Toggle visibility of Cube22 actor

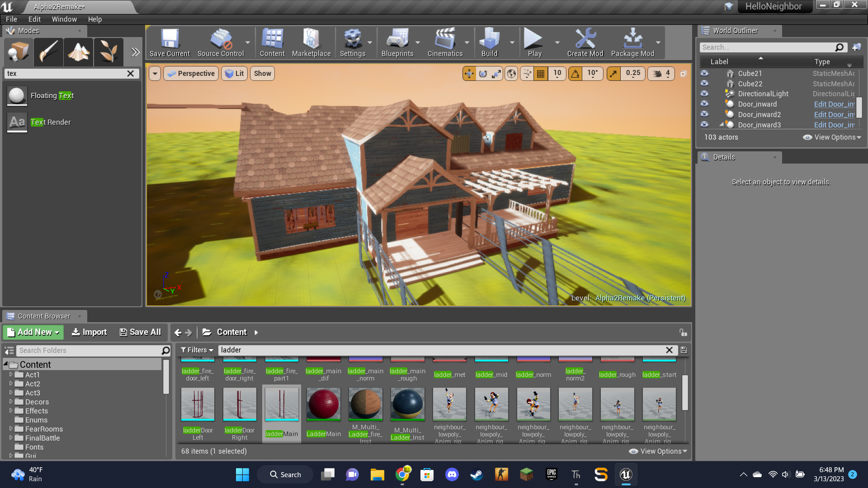click(x=704, y=84)
